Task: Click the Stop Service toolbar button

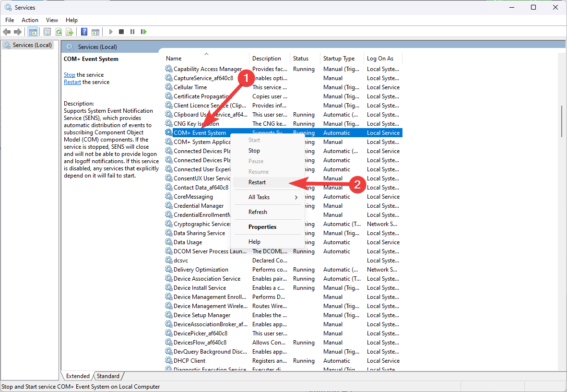Action: (121, 32)
